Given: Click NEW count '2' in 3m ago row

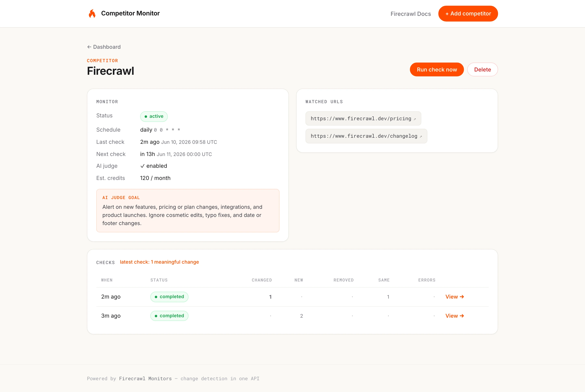Looking at the screenshot, I should coord(301,316).
